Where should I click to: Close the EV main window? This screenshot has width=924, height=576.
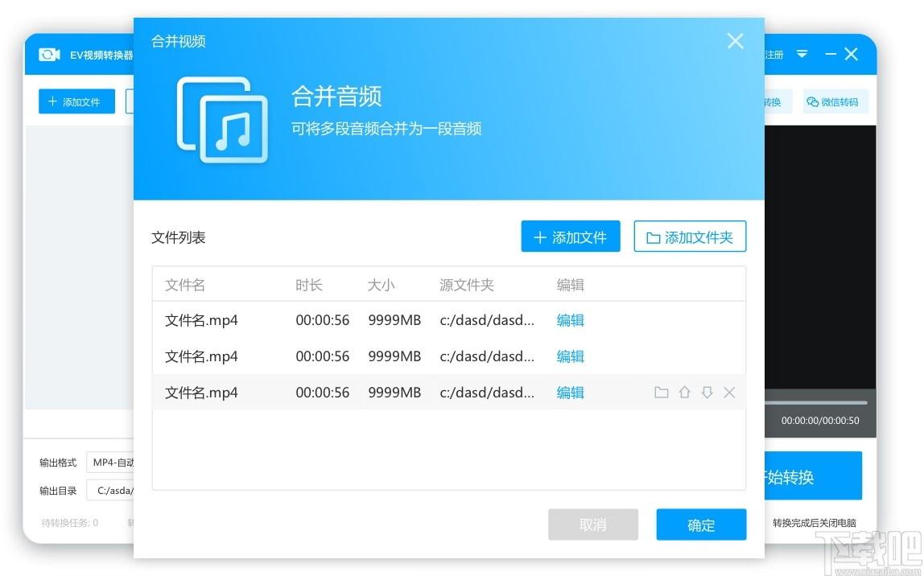pos(851,54)
